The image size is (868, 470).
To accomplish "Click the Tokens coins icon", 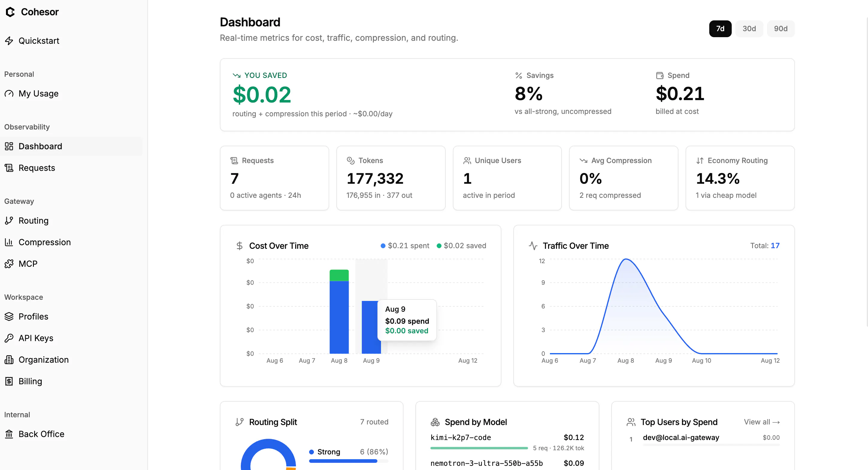I will tap(351, 160).
